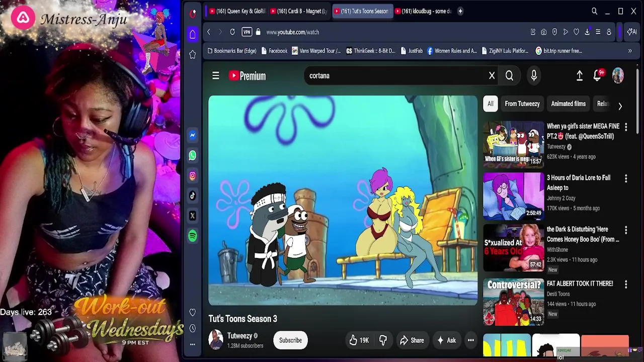Go to YouTube Premium home logo
Screen dimensions: 644x362
247,76
